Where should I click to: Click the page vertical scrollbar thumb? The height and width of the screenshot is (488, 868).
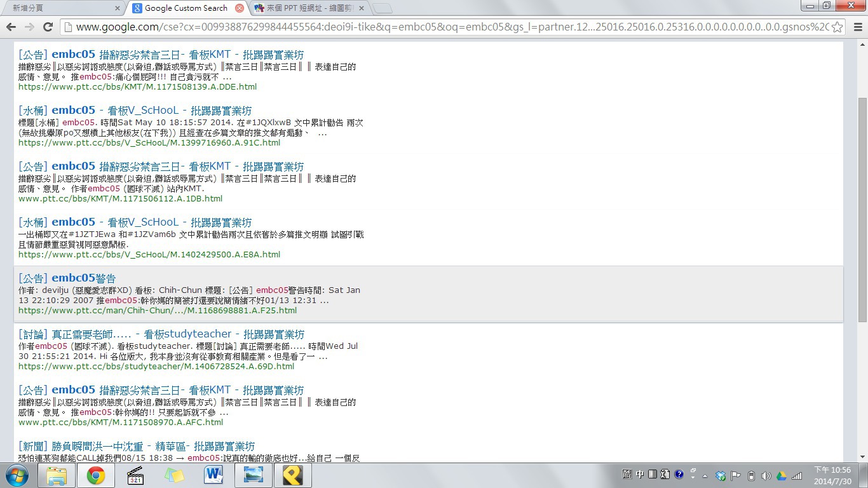point(862,211)
